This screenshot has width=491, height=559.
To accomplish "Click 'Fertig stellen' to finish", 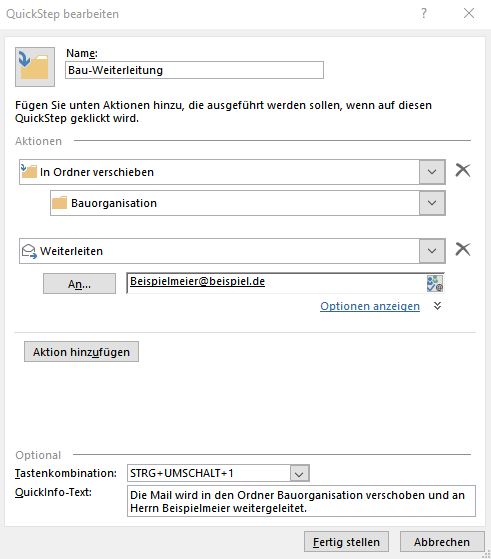I will (346, 542).
